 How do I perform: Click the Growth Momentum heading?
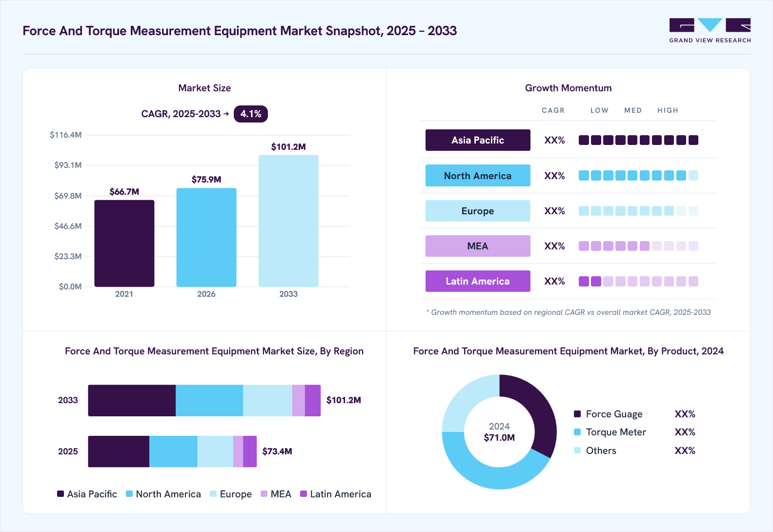click(x=568, y=88)
